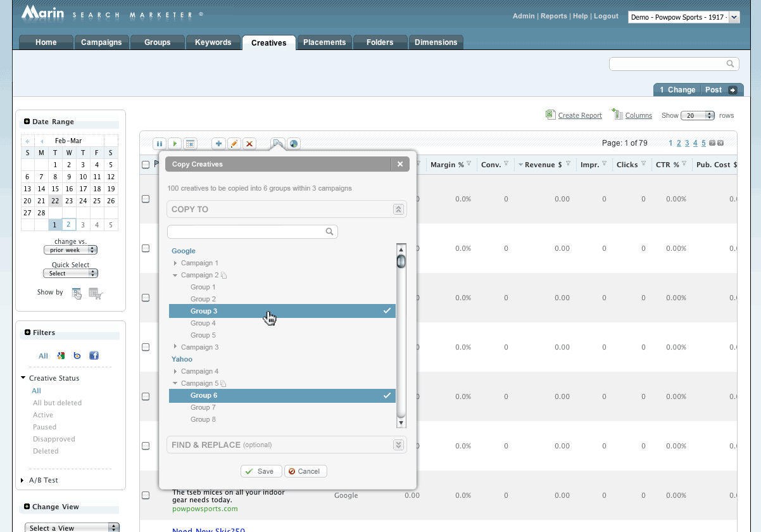The width and height of the screenshot is (761, 532).
Task: Filter by Google publisher icon
Action: coord(61,356)
